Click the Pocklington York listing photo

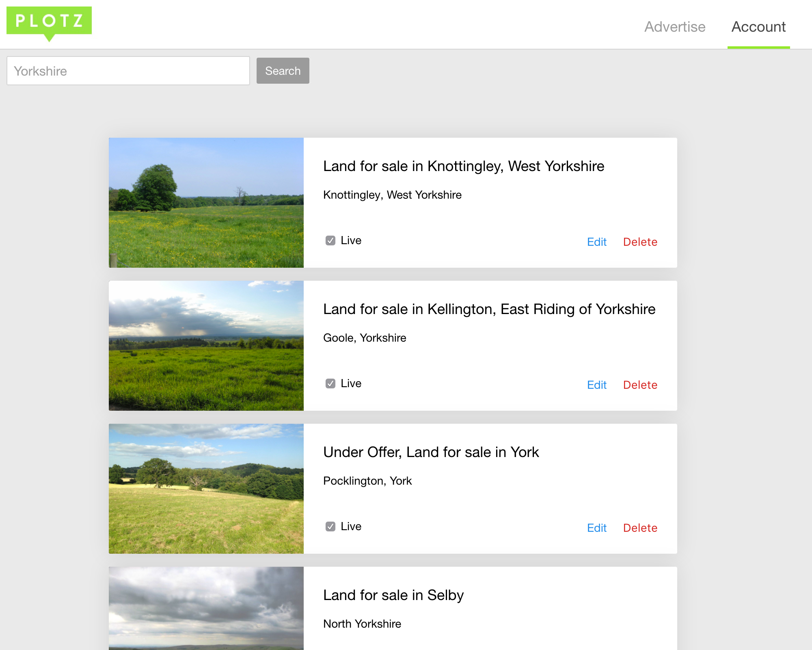pyautogui.click(x=206, y=489)
